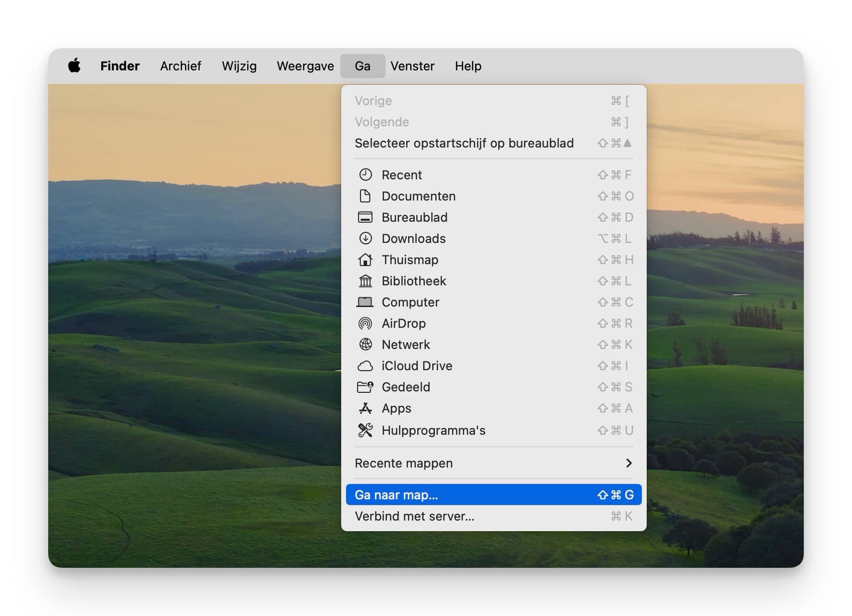Open the Venster menu

413,66
